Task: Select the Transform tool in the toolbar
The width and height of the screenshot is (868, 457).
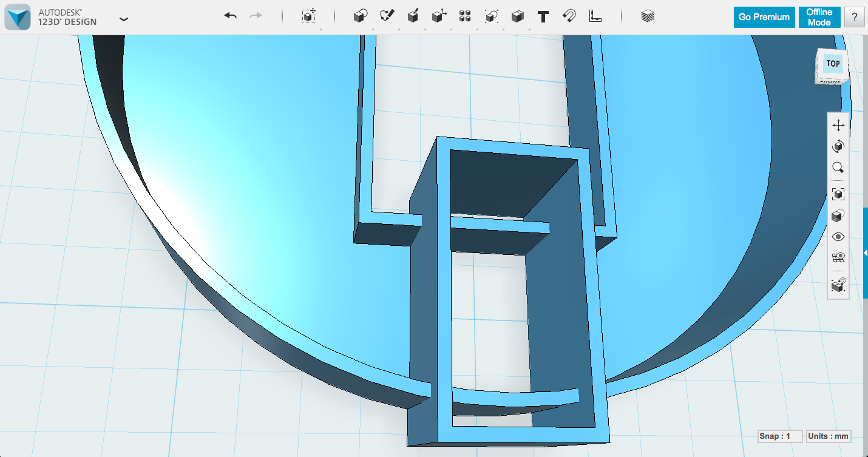Action: coord(308,16)
